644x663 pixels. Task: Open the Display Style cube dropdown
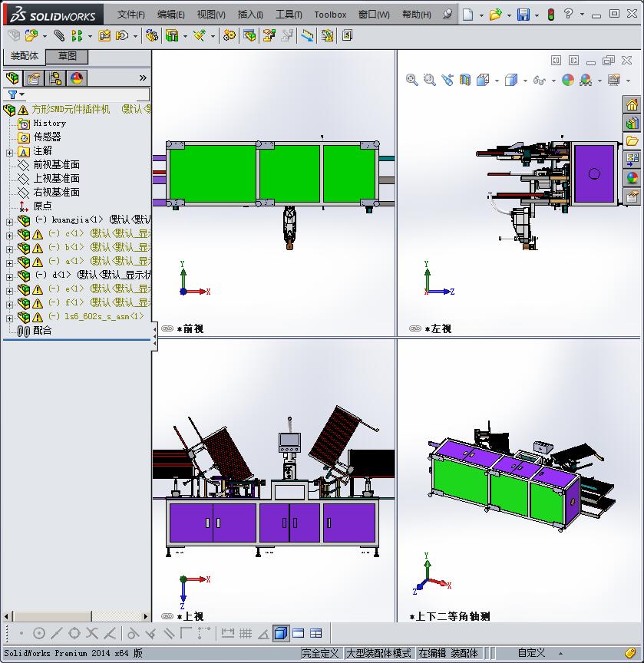(x=525, y=81)
